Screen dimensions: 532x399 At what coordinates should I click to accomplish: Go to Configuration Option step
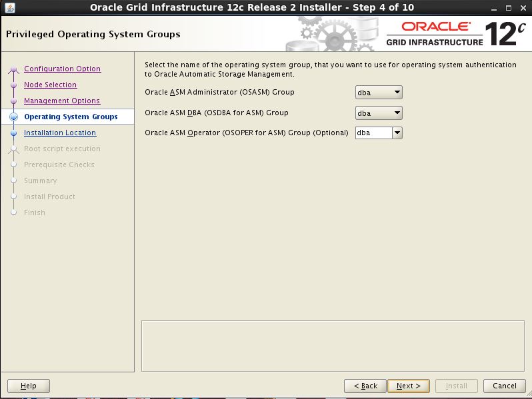(x=63, y=69)
